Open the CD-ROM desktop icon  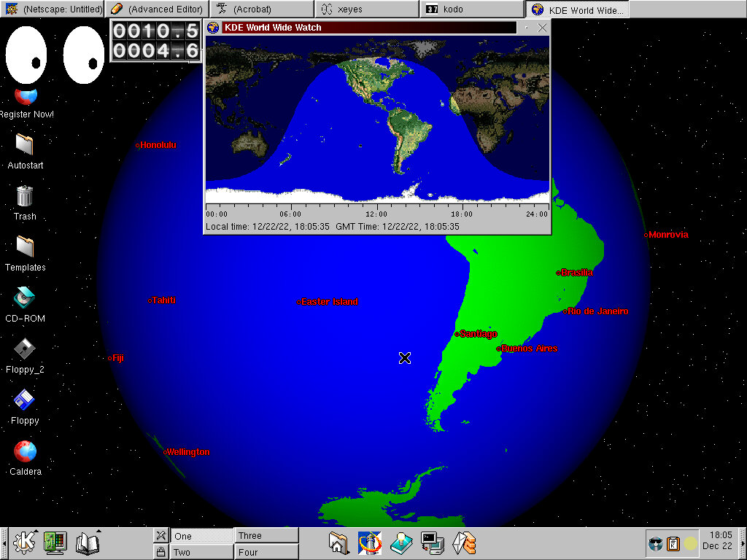(24, 299)
